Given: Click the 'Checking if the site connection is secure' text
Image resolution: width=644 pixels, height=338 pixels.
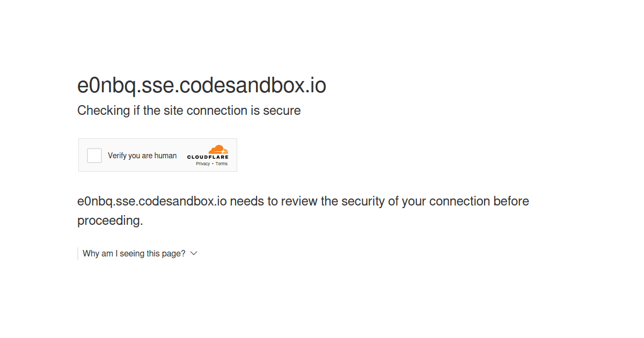Looking at the screenshot, I should point(189,111).
